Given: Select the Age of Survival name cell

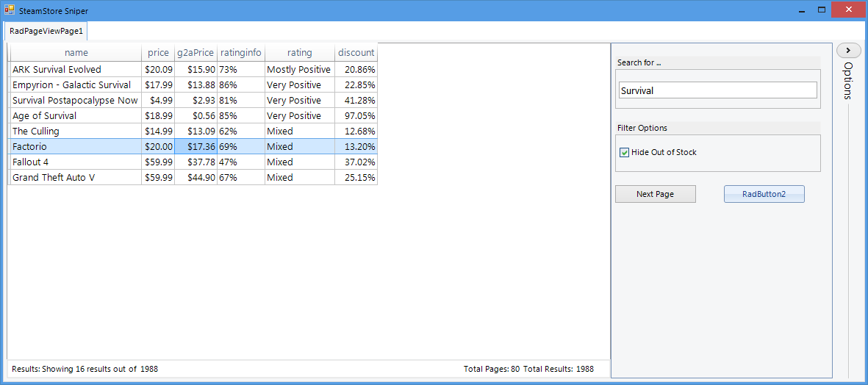Looking at the screenshot, I should 76,115.
